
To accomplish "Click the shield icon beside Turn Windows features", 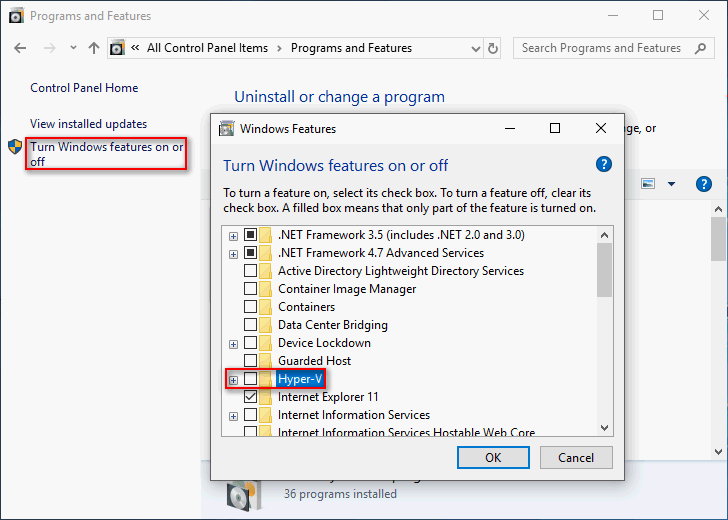I will click(x=15, y=147).
